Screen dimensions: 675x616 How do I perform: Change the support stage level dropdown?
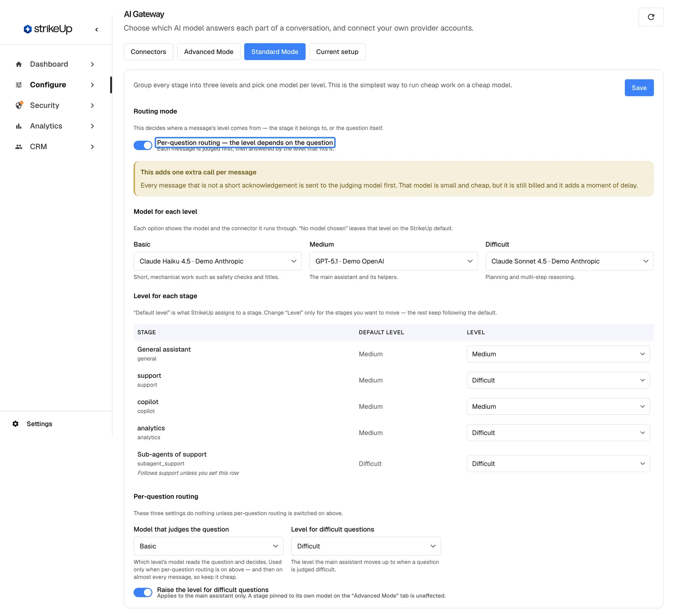558,380
